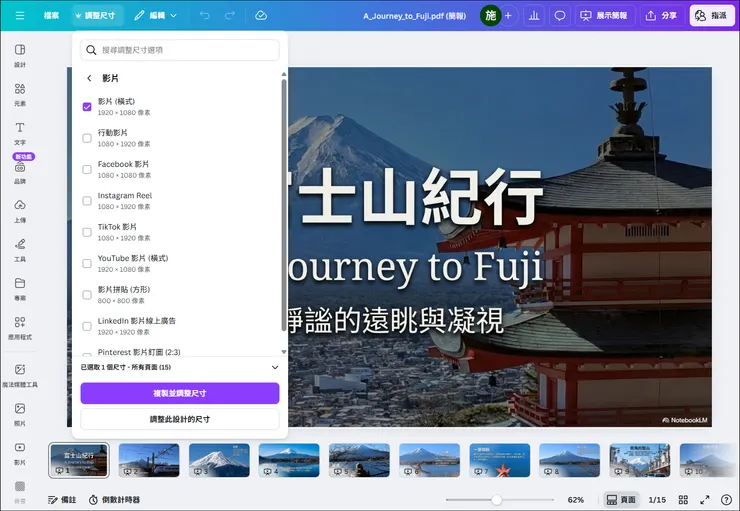The height and width of the screenshot is (511, 740).
Task: Open the 施 user avatar
Action: [x=490, y=16]
